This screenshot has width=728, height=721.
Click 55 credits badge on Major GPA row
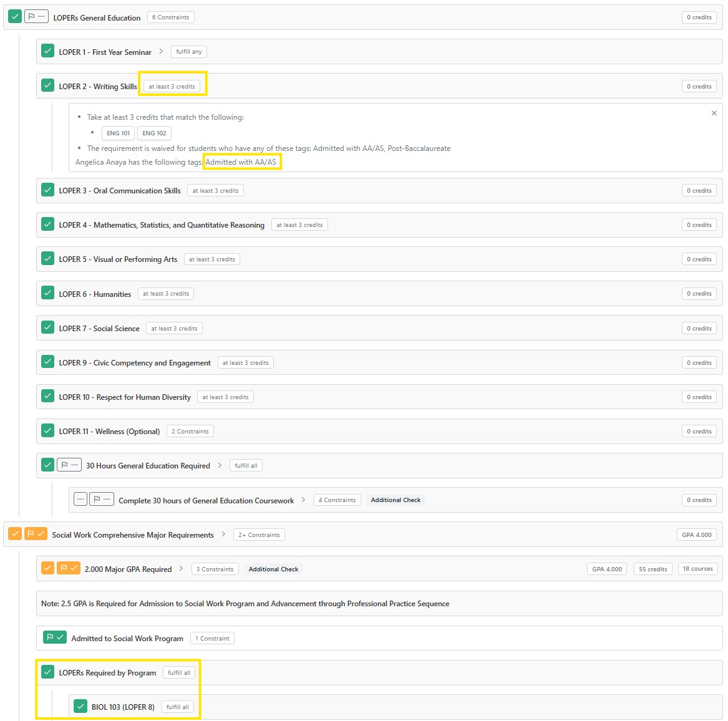click(x=653, y=569)
